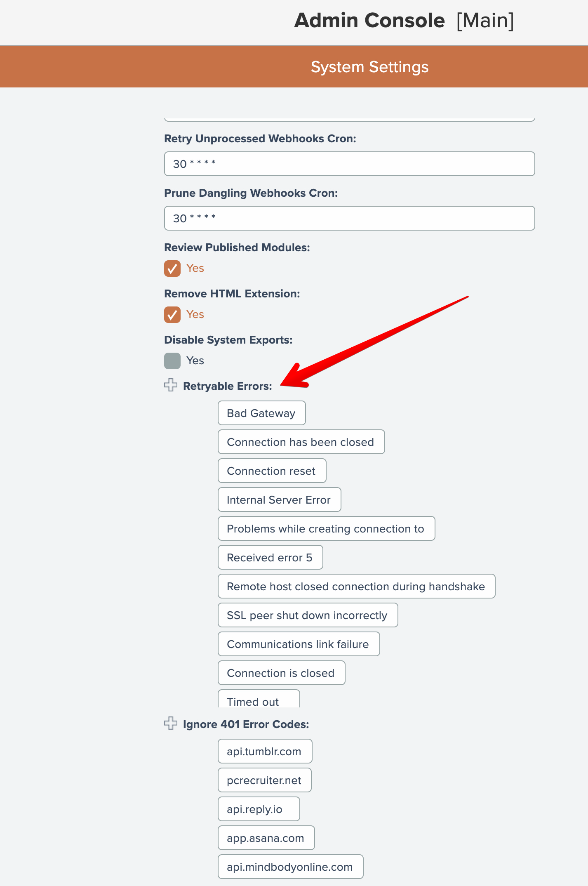The image size is (588, 886).
Task: Focus Prune Dangling Webhooks Cron field
Action: (349, 218)
